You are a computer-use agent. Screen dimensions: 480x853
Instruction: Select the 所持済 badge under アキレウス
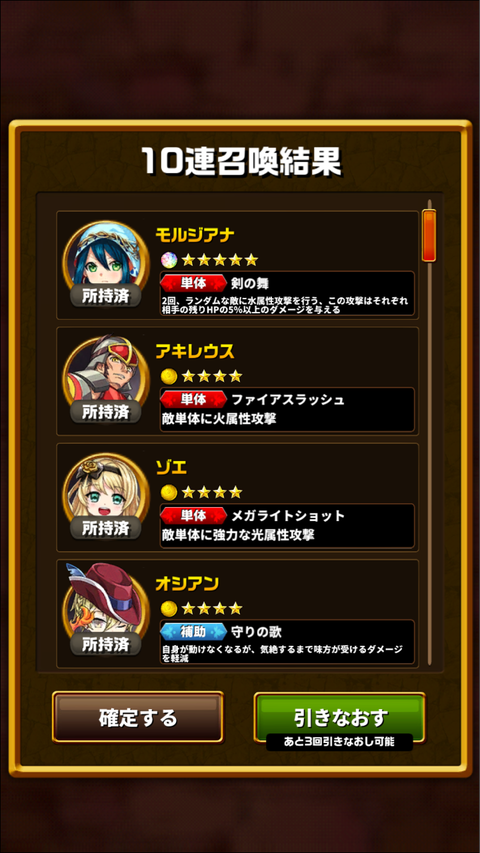[106, 411]
